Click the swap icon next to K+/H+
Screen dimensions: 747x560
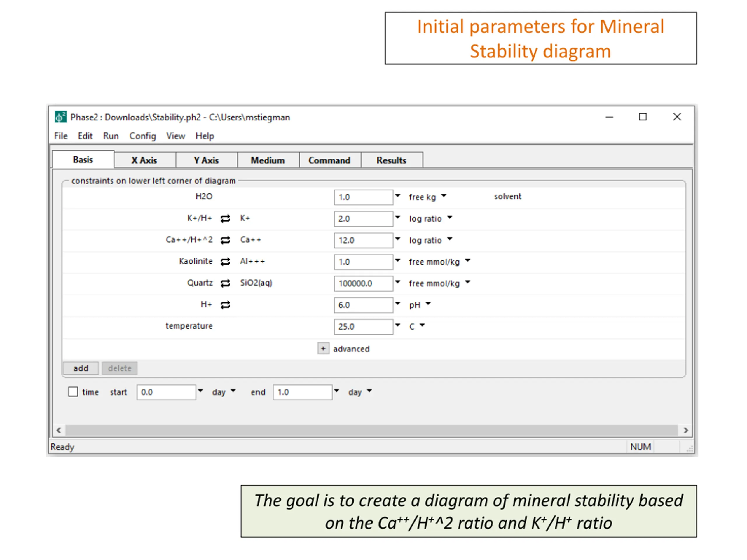225,219
